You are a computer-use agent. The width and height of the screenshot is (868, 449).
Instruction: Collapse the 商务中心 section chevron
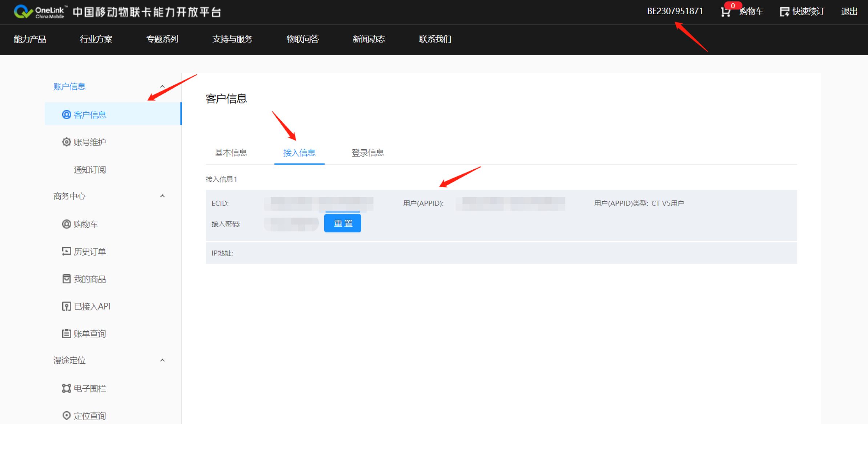[162, 196]
